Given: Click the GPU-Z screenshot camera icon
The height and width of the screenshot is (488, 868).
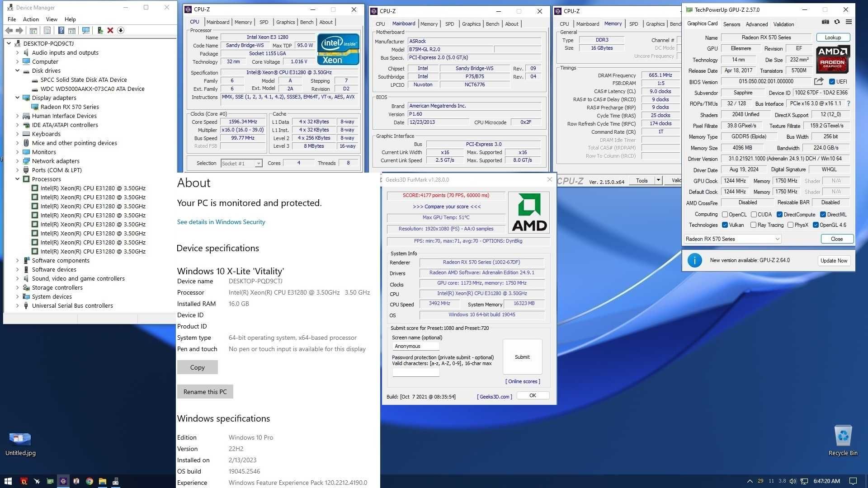Looking at the screenshot, I should 825,22.
